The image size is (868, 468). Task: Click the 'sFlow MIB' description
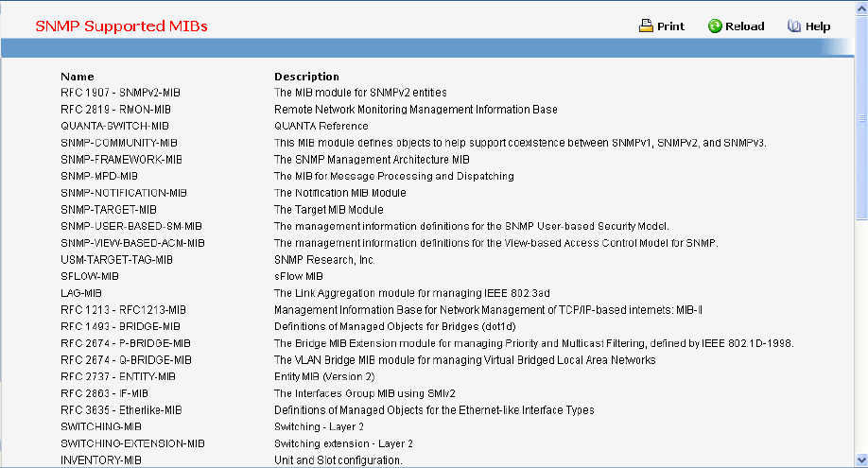[299, 276]
